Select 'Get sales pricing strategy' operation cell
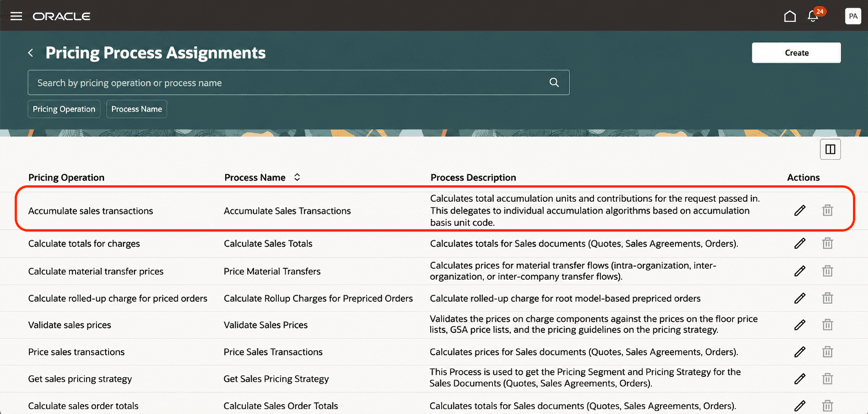 [x=80, y=379]
